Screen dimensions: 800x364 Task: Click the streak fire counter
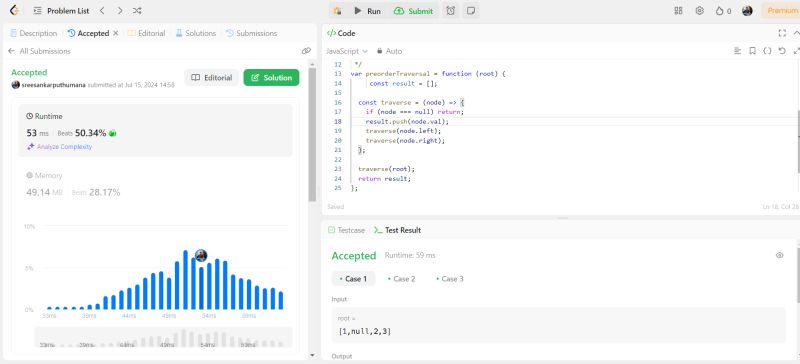723,11
